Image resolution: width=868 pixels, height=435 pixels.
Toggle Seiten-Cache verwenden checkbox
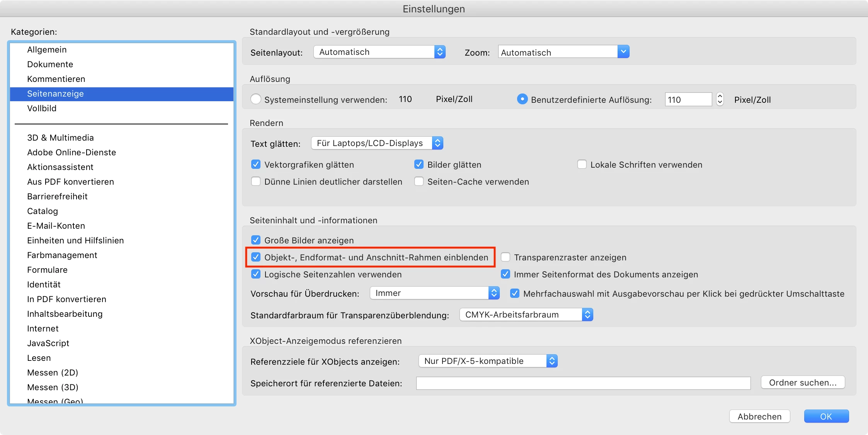[x=419, y=182]
